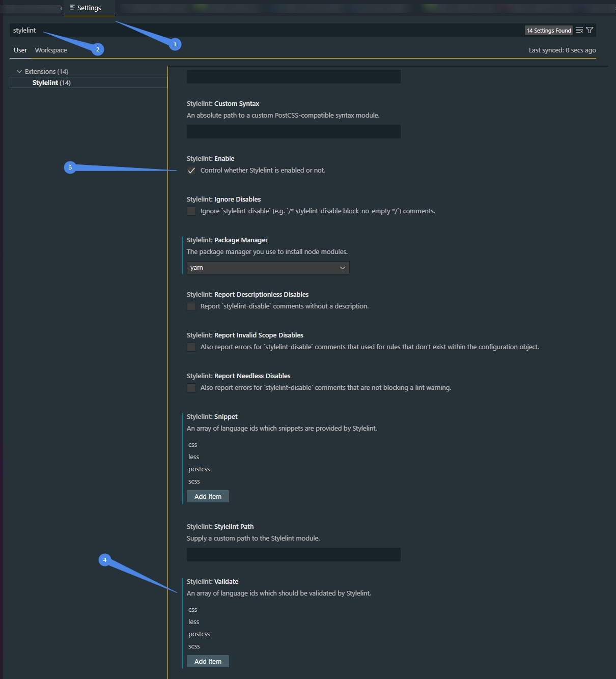Switch to the Workspace settings tab
Screen dimensions: 616x679
pyautogui.click(x=51, y=50)
